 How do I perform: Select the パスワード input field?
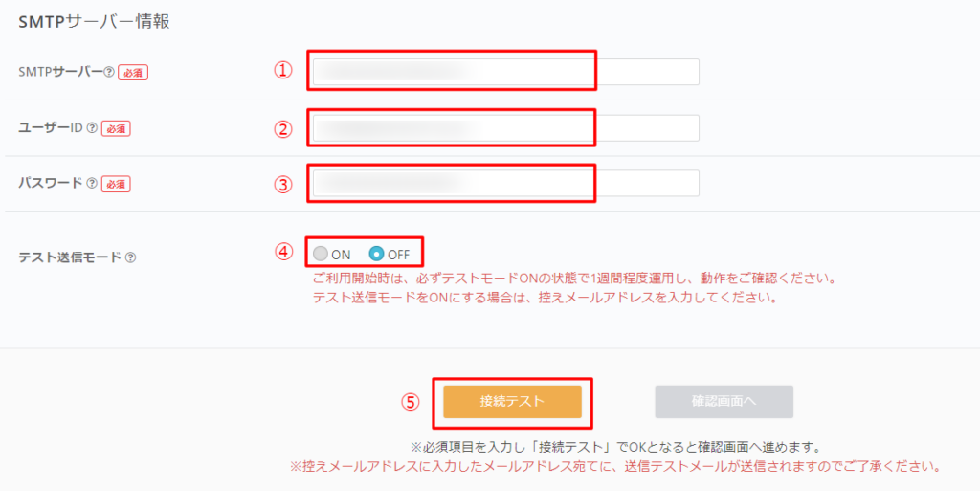pyautogui.click(x=504, y=184)
